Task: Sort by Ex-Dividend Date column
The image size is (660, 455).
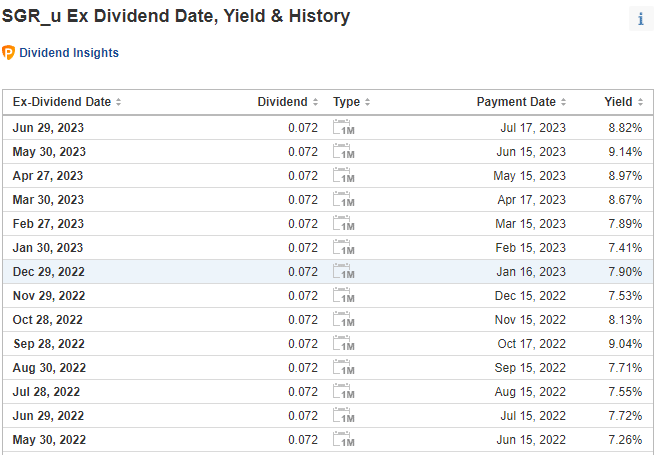Action: point(66,102)
